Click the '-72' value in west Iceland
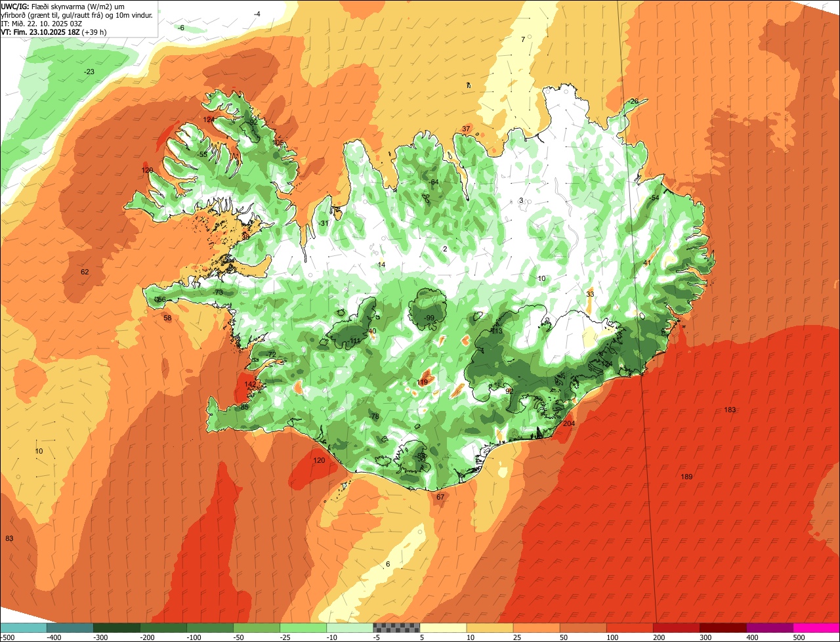The width and height of the screenshot is (840, 642). pyautogui.click(x=271, y=354)
